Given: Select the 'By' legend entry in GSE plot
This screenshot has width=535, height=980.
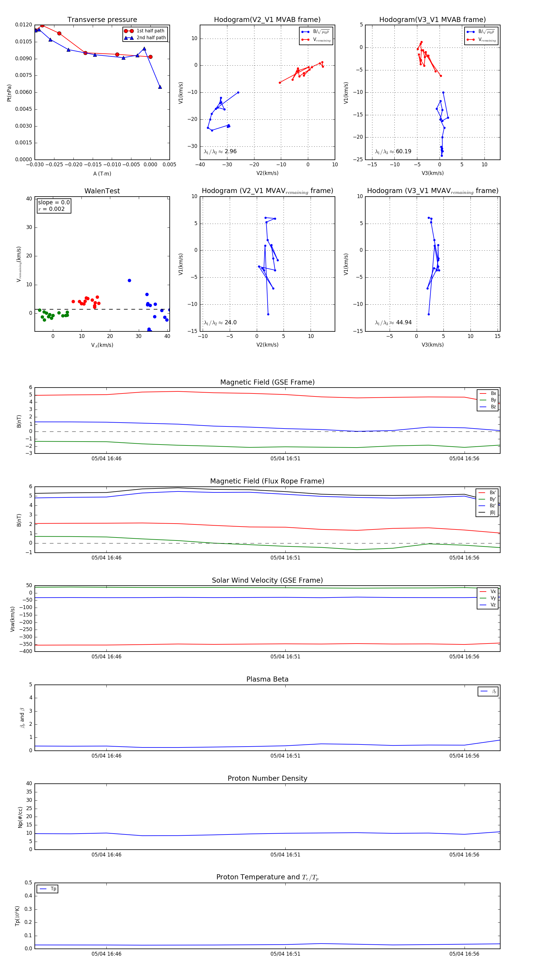Looking at the screenshot, I should pos(488,400).
